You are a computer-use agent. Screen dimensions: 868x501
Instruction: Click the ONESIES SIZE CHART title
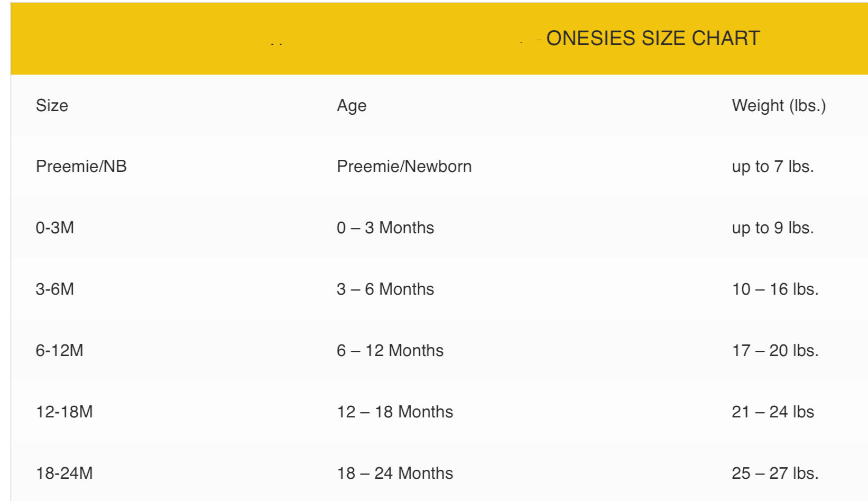(x=653, y=38)
